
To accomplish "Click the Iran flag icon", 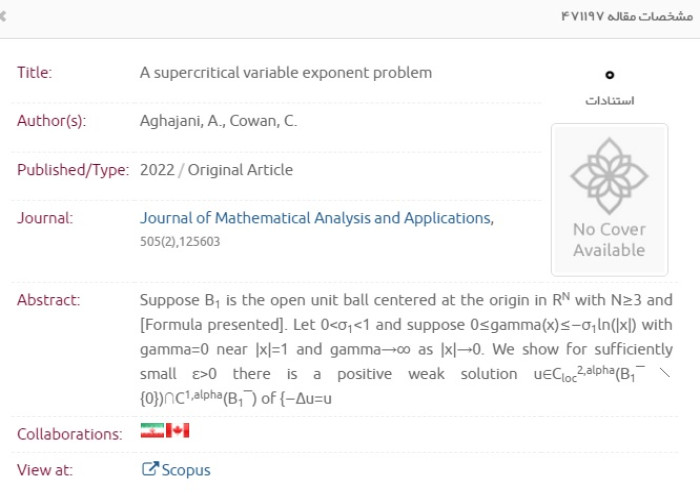I will 152,431.
